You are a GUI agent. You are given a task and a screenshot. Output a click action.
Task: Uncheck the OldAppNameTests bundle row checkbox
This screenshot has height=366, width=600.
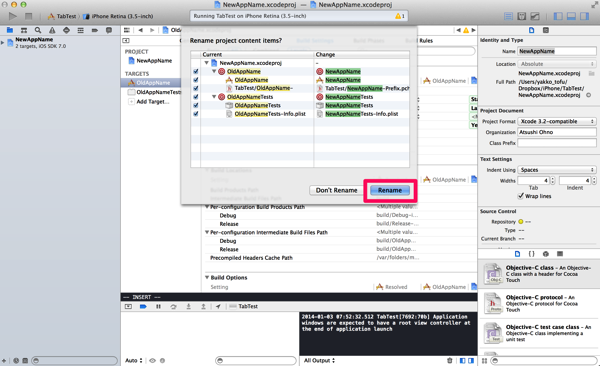pos(196,105)
